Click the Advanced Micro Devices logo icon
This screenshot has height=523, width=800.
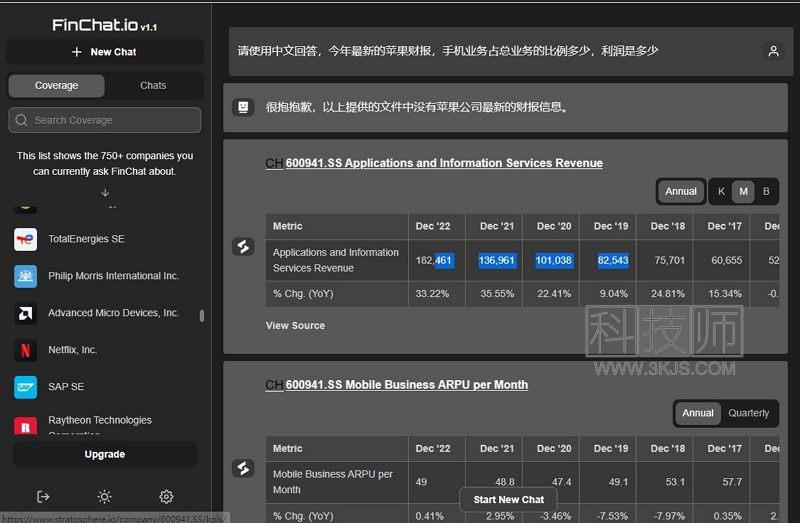tap(26, 313)
